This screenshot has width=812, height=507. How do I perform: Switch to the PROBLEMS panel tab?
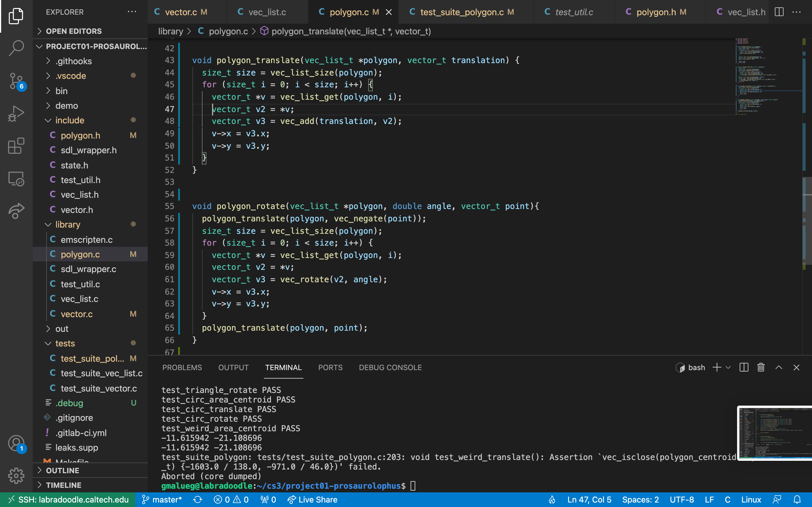[182, 368]
